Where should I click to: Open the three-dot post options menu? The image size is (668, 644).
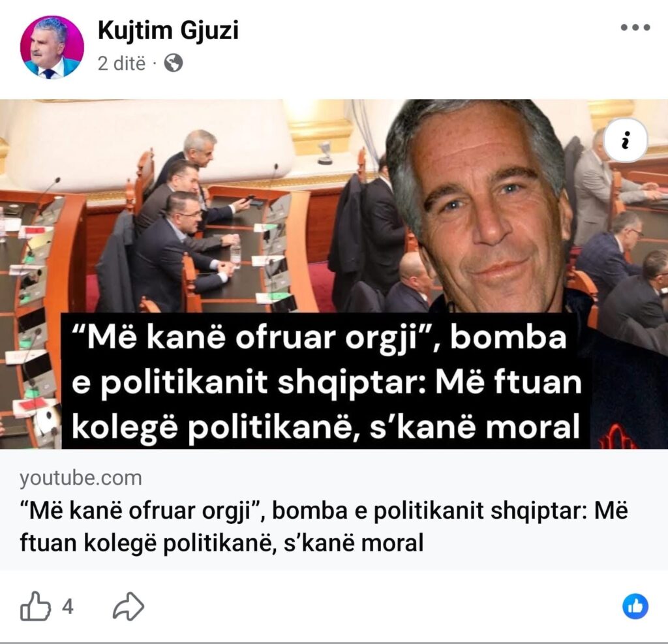tap(635, 27)
